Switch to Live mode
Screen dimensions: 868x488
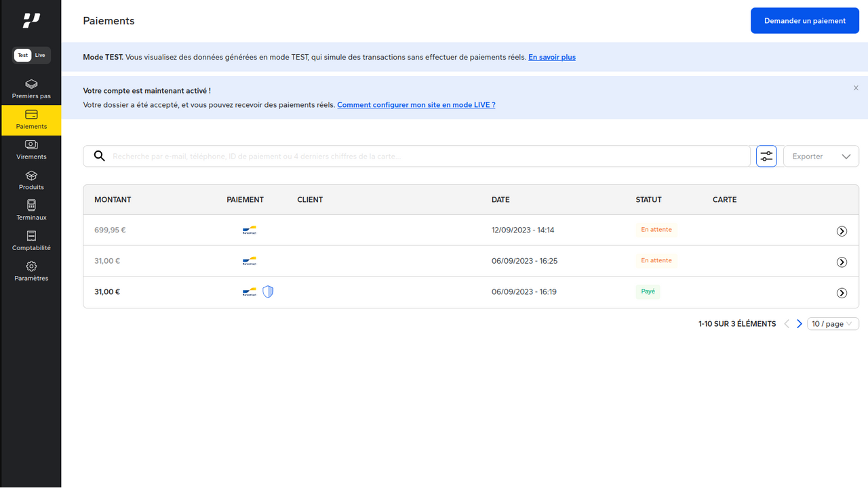click(40, 56)
